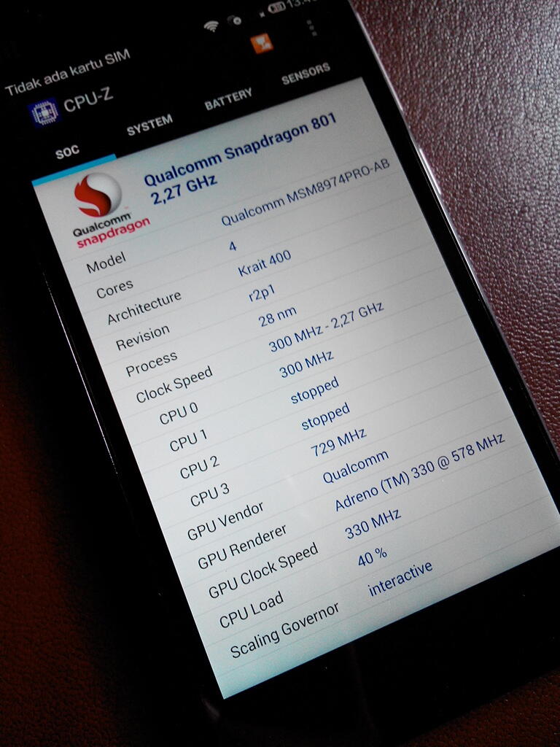Tap the Scaling Governor label
This screenshot has height=747, width=560.
click(x=284, y=630)
